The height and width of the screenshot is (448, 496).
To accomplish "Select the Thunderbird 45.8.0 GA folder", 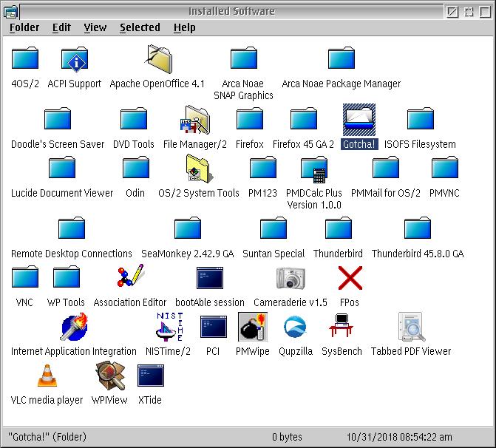I will tap(418, 228).
